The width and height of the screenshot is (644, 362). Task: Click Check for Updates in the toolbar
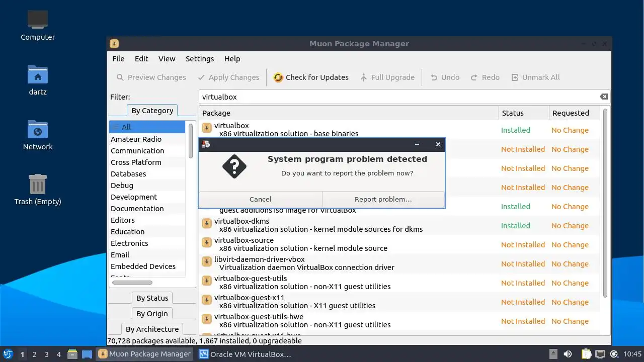point(311,77)
